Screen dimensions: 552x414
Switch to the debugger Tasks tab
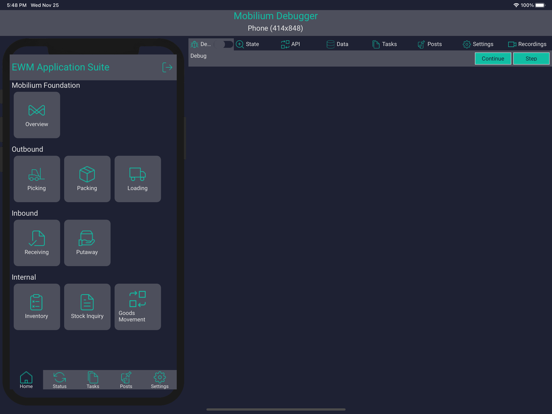(x=384, y=44)
